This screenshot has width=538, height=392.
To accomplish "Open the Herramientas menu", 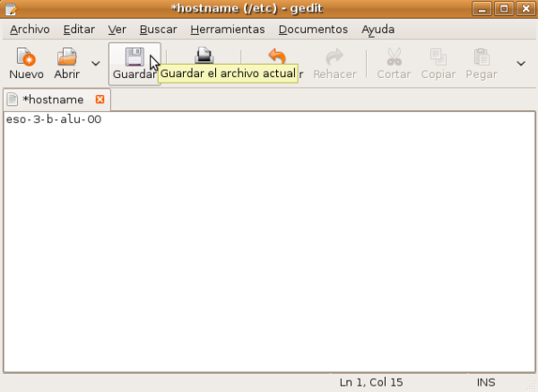I will point(228,29).
